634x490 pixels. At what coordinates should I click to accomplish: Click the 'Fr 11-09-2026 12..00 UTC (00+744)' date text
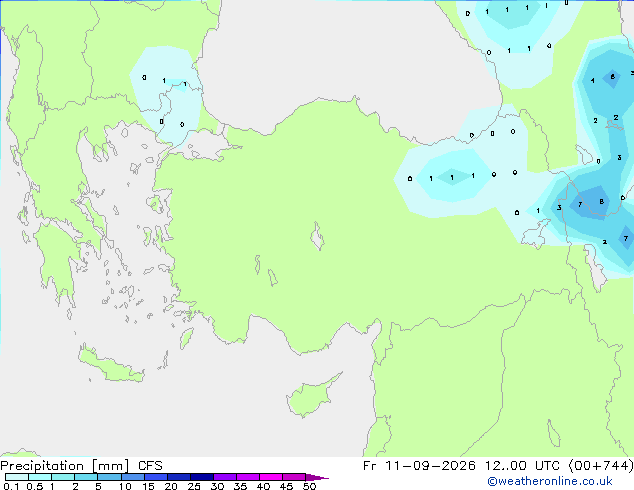coord(498,466)
